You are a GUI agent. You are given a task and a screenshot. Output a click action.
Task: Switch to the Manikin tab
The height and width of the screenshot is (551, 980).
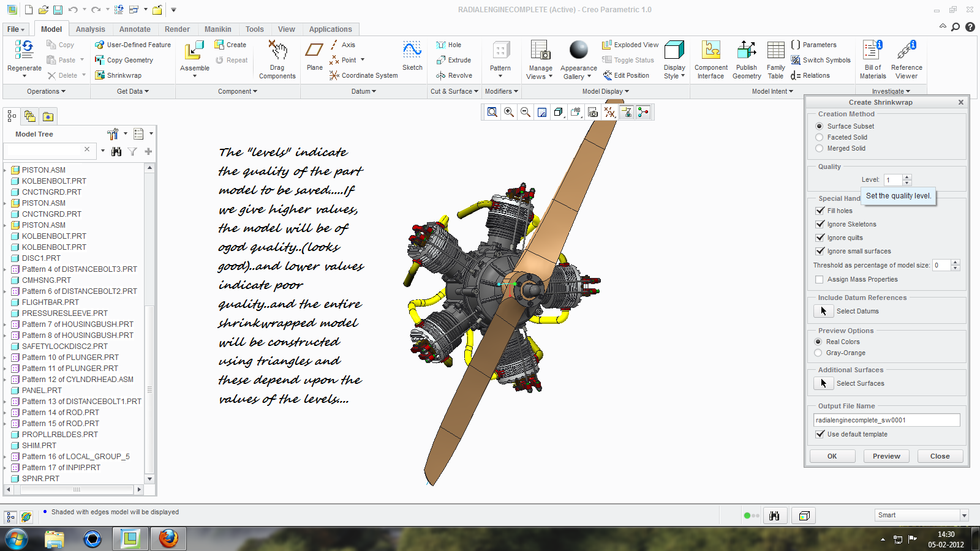(x=218, y=29)
